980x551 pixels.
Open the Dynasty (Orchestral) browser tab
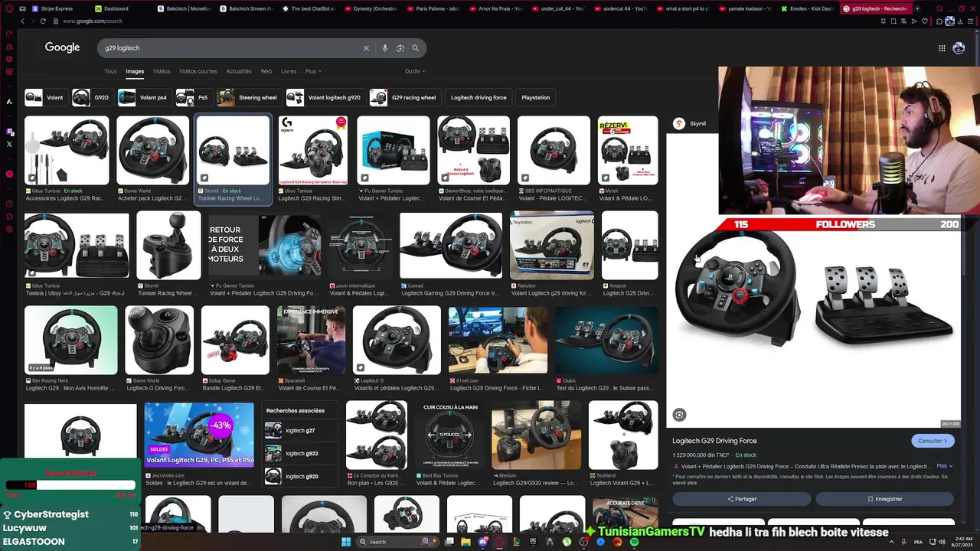coord(372,8)
